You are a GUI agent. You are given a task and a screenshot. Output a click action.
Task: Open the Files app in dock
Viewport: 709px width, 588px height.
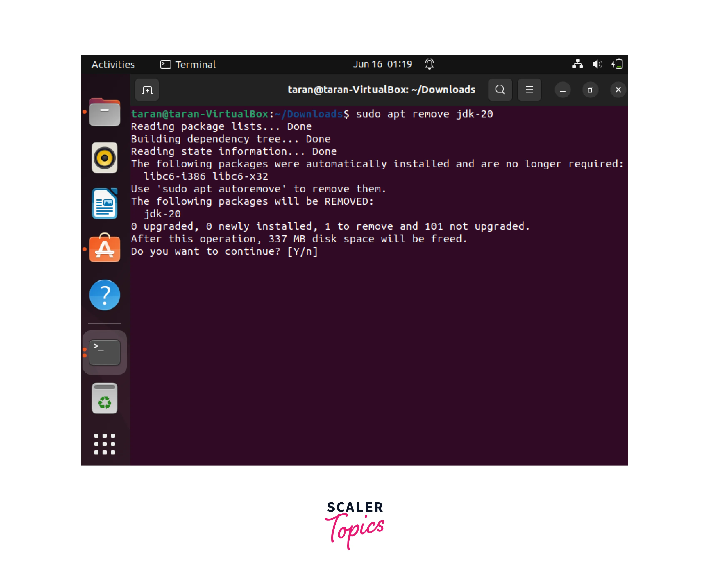pyautogui.click(x=105, y=112)
